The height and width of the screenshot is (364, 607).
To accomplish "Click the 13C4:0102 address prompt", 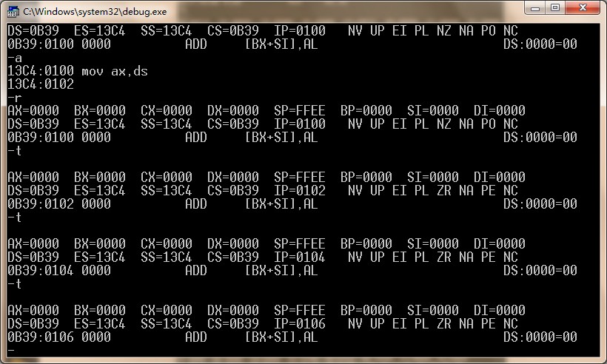I will (x=40, y=84).
